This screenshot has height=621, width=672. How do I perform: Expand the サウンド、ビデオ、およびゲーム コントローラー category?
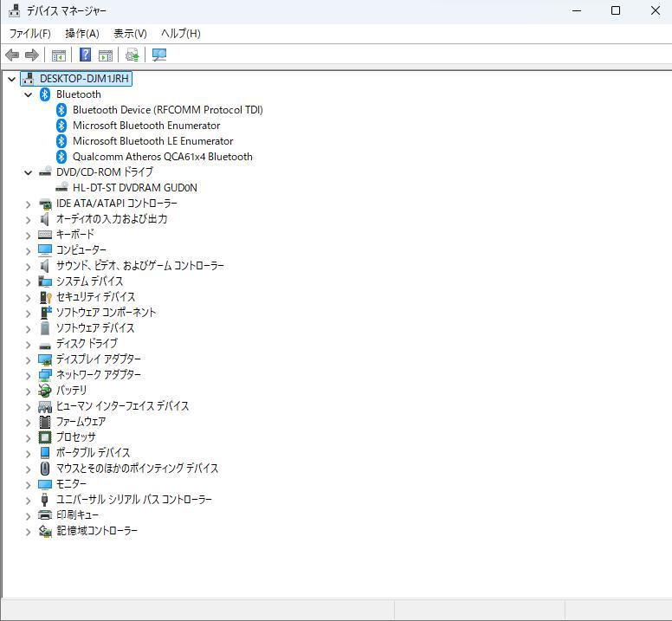point(29,267)
